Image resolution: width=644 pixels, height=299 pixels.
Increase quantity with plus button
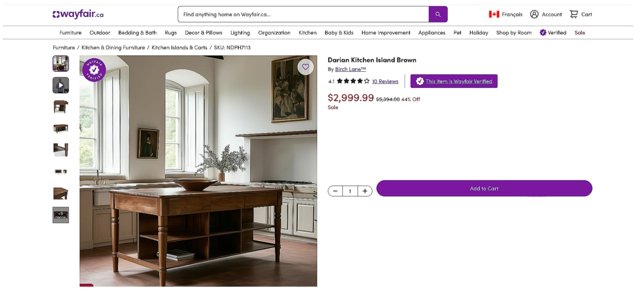tap(365, 191)
